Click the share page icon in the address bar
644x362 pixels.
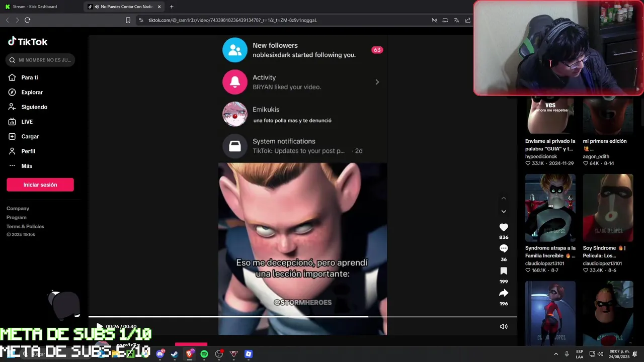tap(468, 20)
